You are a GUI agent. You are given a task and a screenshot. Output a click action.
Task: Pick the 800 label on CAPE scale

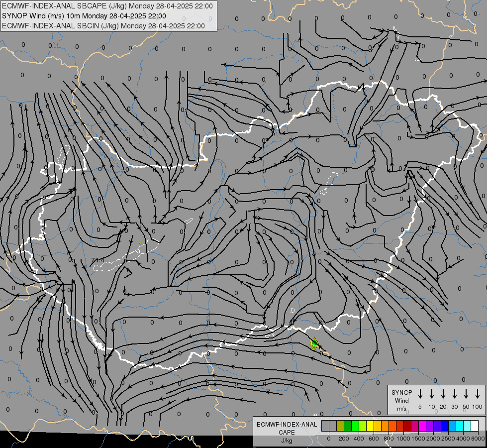[x=389, y=439]
